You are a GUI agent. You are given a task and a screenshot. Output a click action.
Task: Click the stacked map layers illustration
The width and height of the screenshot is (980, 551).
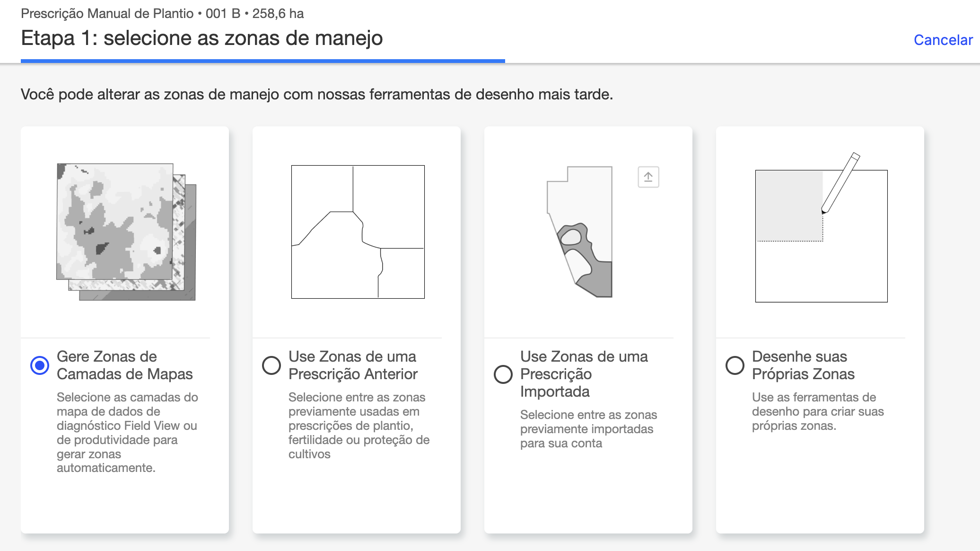(x=126, y=231)
